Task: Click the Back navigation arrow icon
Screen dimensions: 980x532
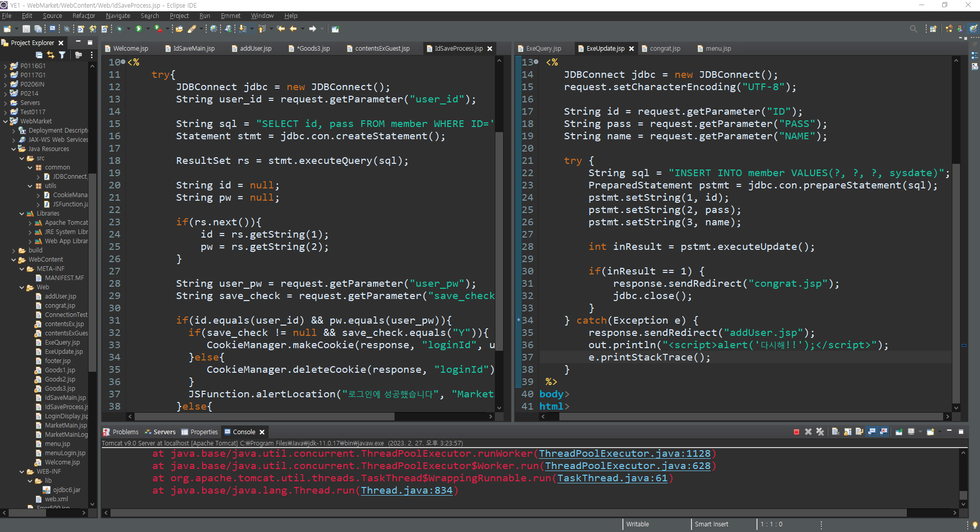Action: coord(293,29)
